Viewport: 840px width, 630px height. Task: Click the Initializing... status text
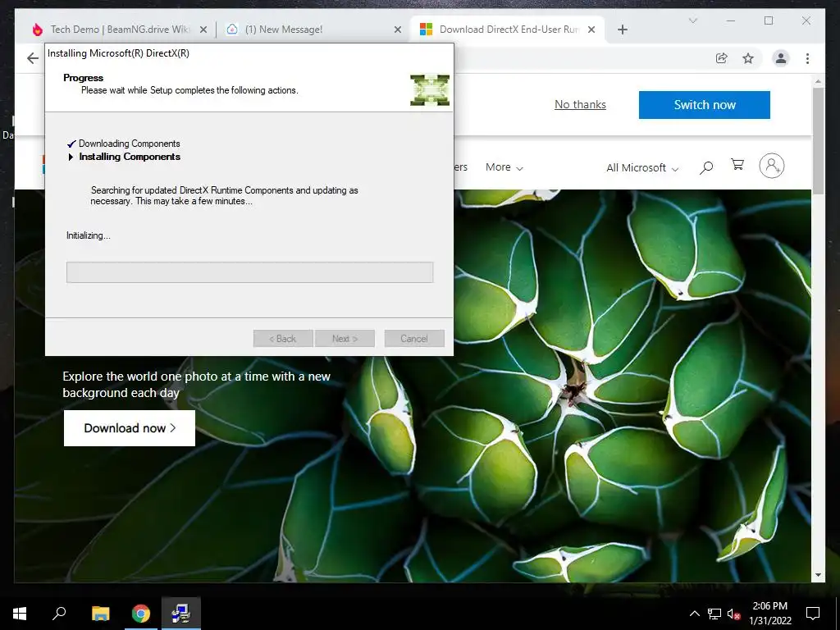(89, 235)
